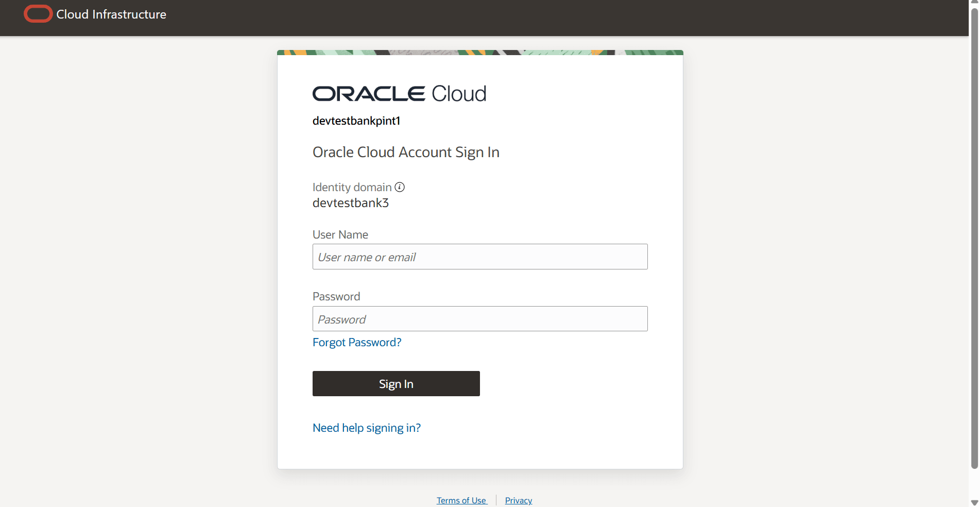Click the Identity domain label text
This screenshot has width=980, height=507.
click(x=352, y=187)
